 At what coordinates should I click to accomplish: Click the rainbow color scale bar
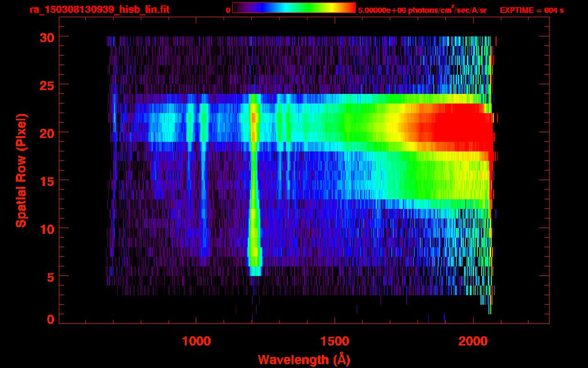(x=294, y=8)
